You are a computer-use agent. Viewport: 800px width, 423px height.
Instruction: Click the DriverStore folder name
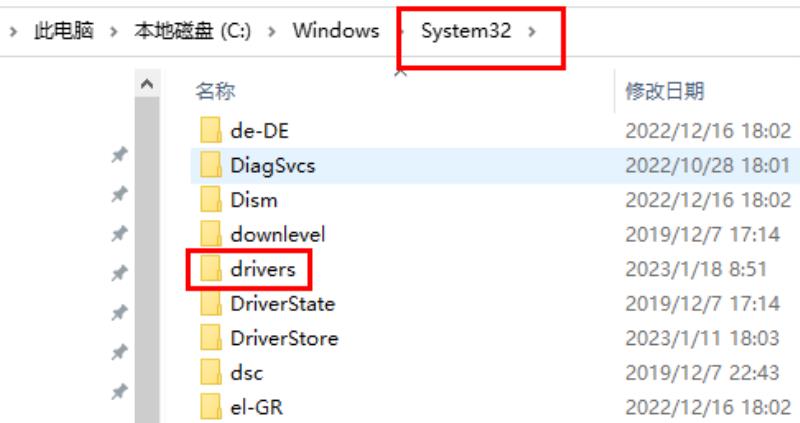[284, 338]
